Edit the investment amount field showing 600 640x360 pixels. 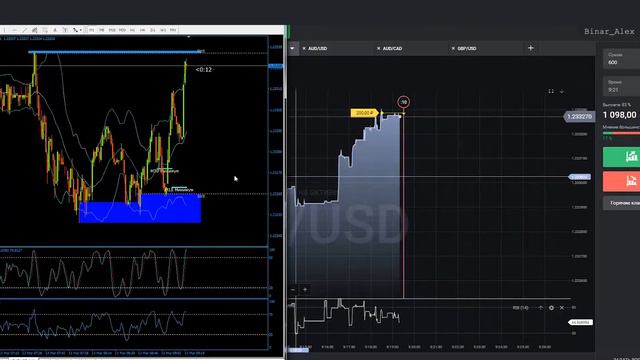(x=622, y=59)
